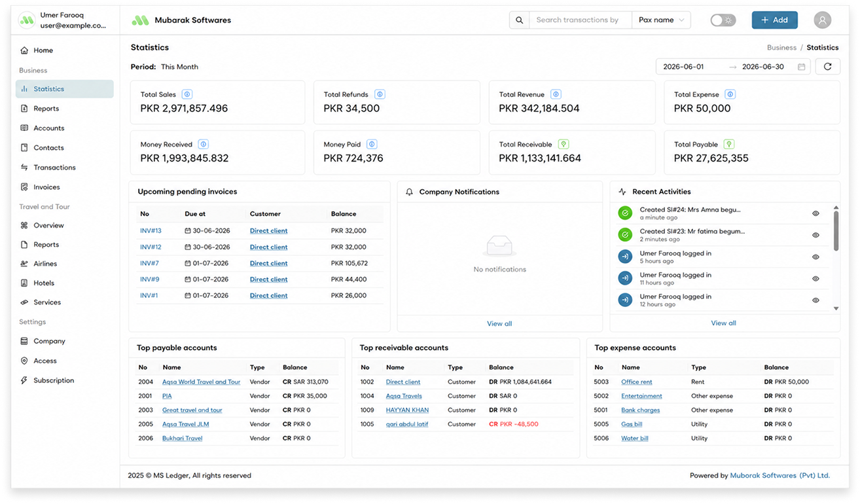Click the info icon beside Money Paid
Screen dimensions: 860x504
[372, 144]
